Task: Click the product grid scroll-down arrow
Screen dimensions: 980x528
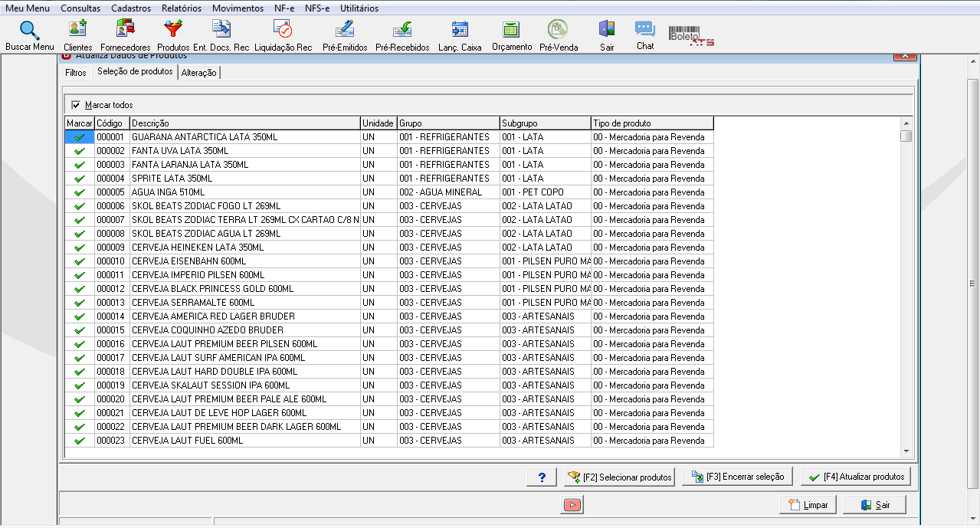Action: pyautogui.click(x=906, y=451)
